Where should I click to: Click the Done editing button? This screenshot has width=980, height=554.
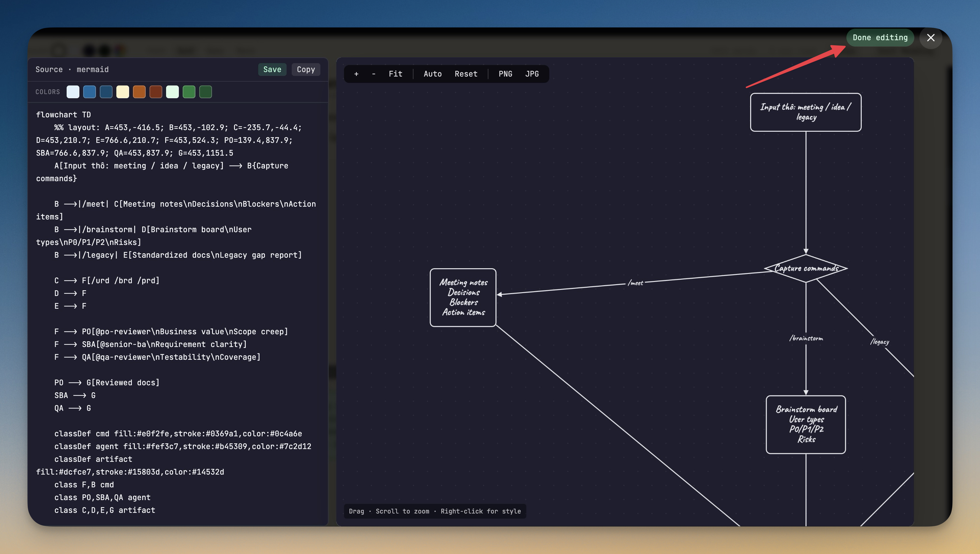click(x=880, y=38)
